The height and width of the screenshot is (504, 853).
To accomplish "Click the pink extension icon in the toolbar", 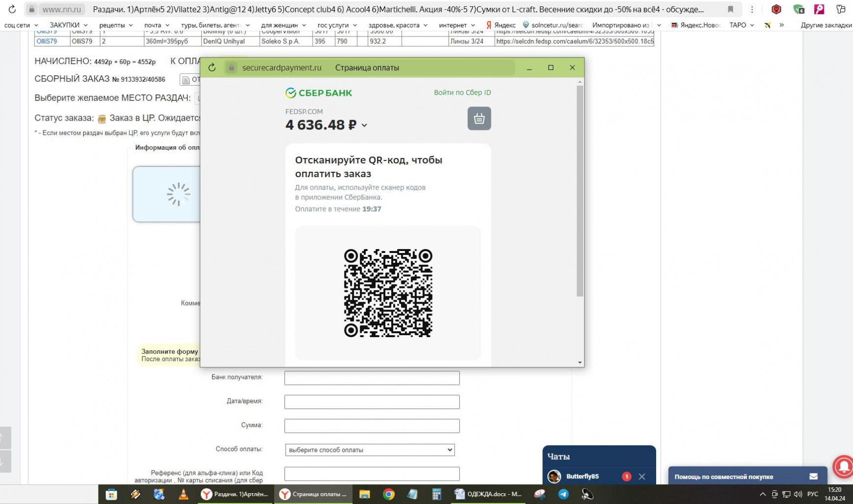I will click(x=819, y=9).
